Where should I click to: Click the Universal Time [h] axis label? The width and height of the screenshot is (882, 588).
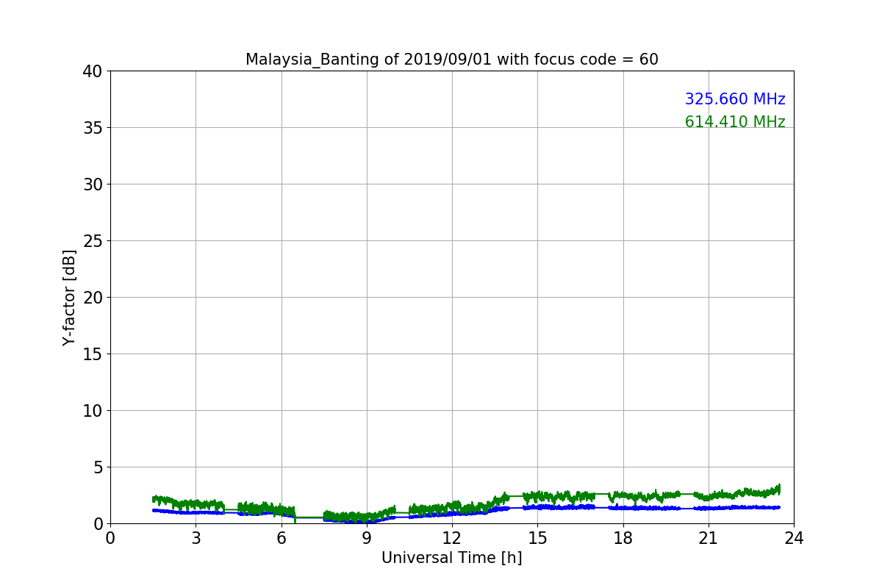pos(451,558)
